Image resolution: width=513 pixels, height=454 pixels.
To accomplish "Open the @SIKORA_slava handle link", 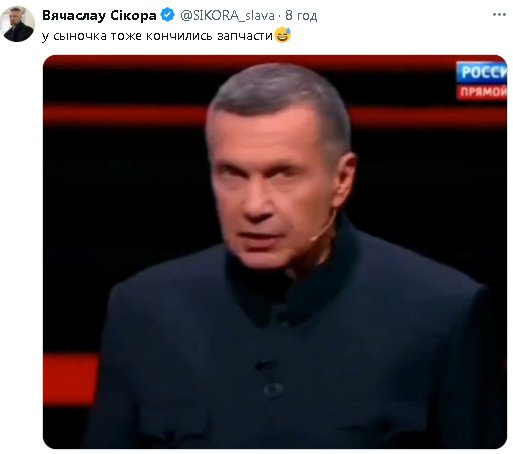I will click(x=227, y=16).
